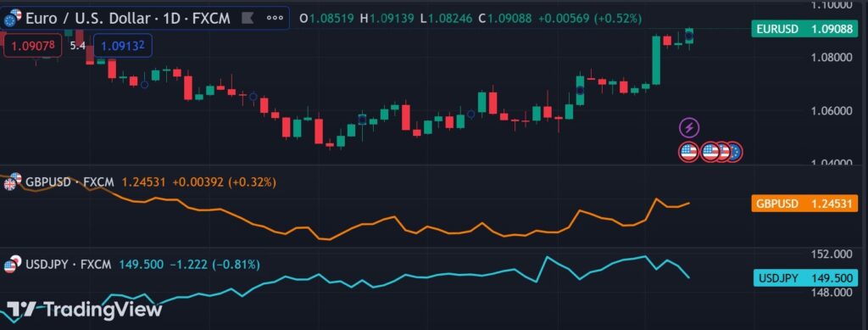Click the 1.08000 price axis label
Viewport: 868px width, 330px height.
pos(832,58)
